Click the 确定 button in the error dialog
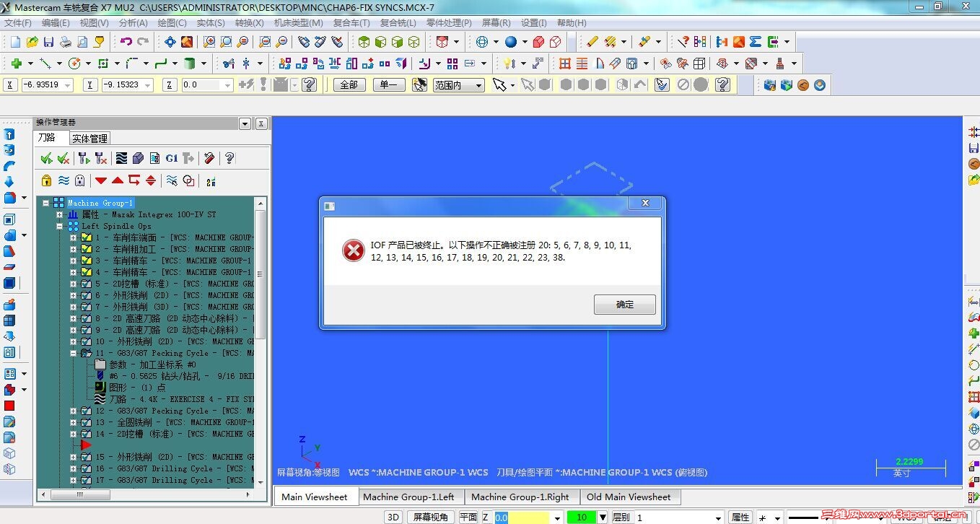The height and width of the screenshot is (524, 980). click(x=625, y=305)
